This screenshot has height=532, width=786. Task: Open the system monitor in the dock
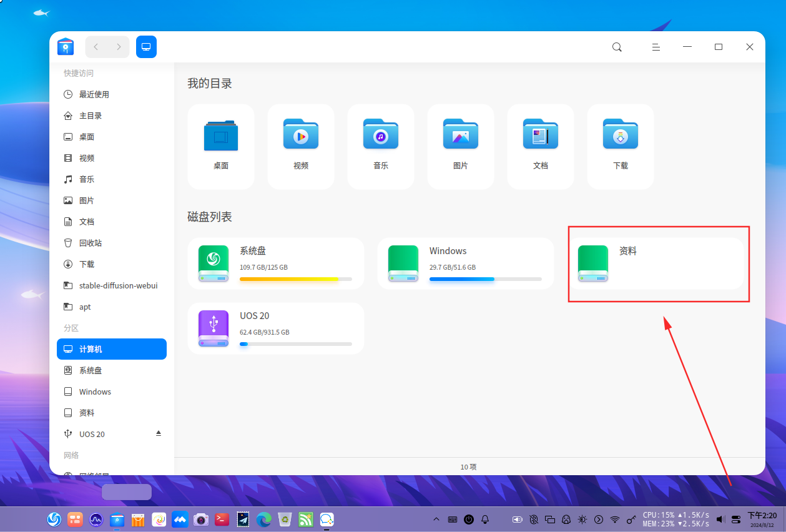click(x=96, y=519)
